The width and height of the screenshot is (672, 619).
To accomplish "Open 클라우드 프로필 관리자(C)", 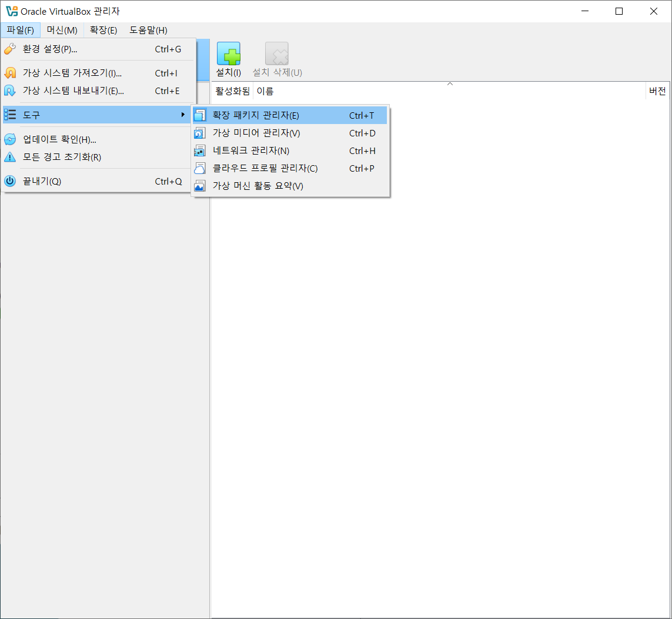I will coord(290,168).
